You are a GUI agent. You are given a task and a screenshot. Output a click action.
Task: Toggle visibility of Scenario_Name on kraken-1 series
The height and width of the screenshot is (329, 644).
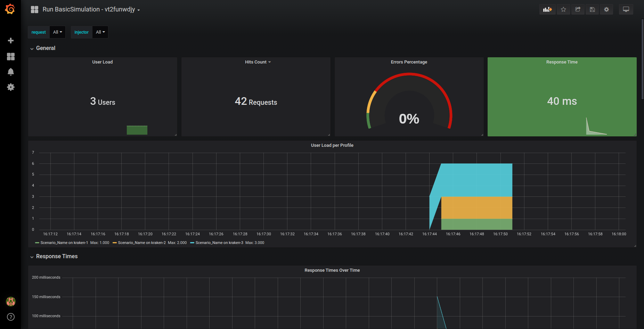(64, 243)
